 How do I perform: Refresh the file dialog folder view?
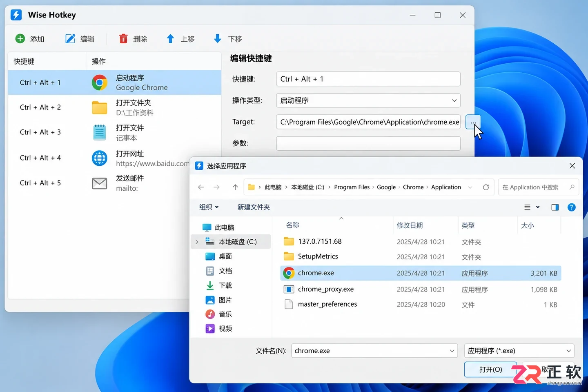point(486,187)
